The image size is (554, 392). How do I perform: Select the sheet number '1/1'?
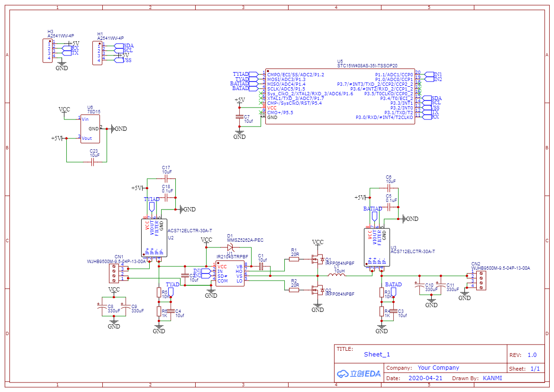tap(535, 369)
